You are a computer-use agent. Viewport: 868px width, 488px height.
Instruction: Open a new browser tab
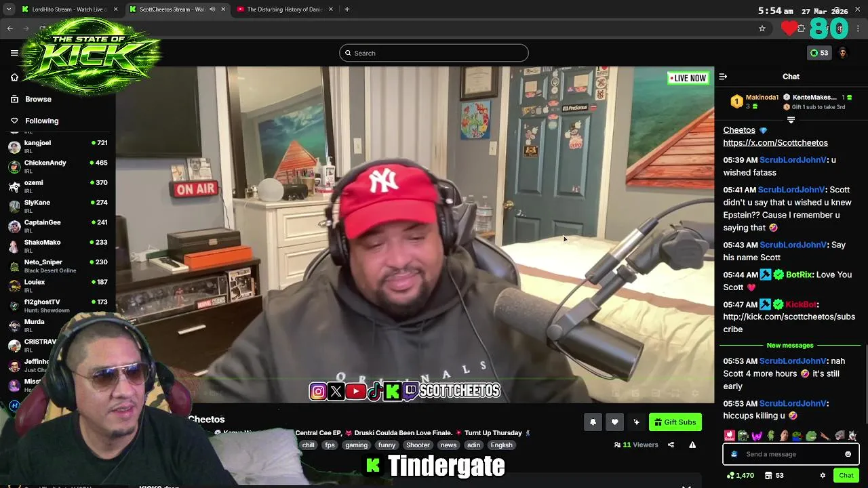pos(347,9)
